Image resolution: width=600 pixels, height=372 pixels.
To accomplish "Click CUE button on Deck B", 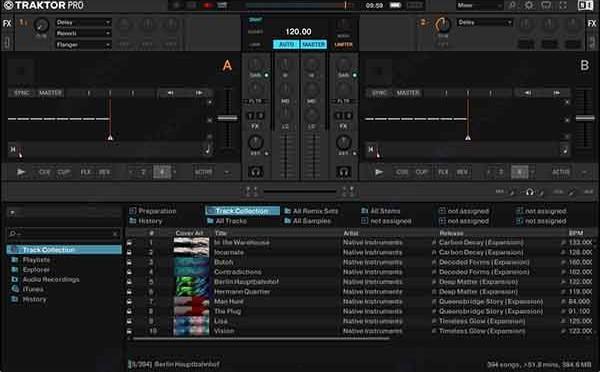I will 402,172.
